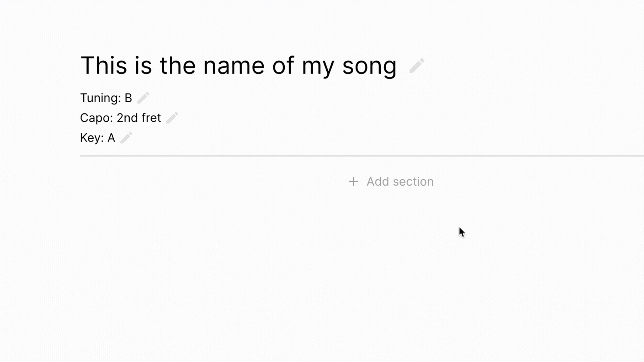Viewport: 644px width, 362px height.
Task: Click the word Key label
Action: (92, 138)
